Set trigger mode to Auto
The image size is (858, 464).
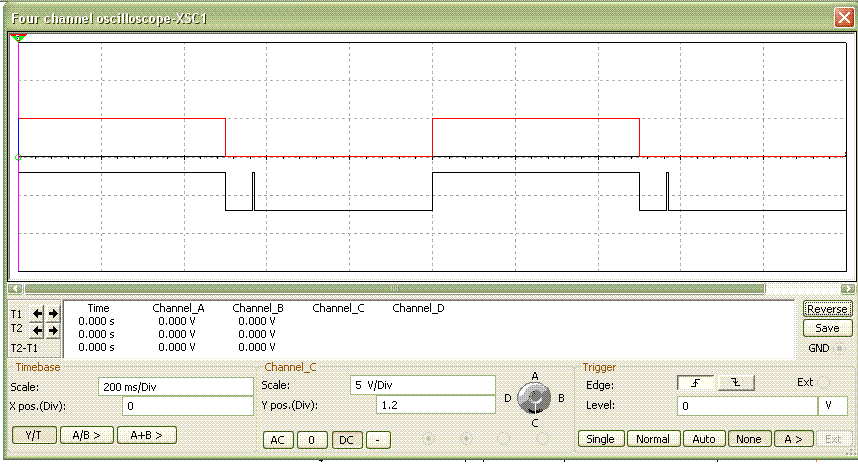pyautogui.click(x=704, y=439)
